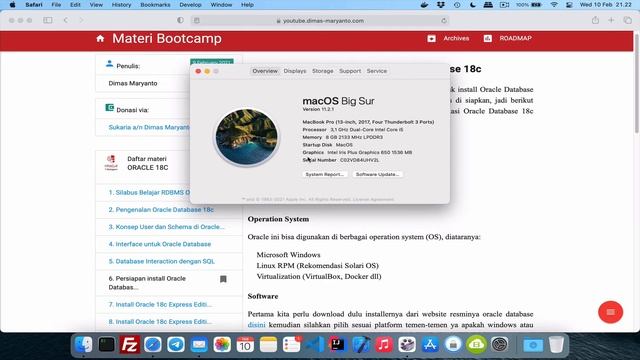Click the System Report button
The image size is (640, 360).
[325, 174]
